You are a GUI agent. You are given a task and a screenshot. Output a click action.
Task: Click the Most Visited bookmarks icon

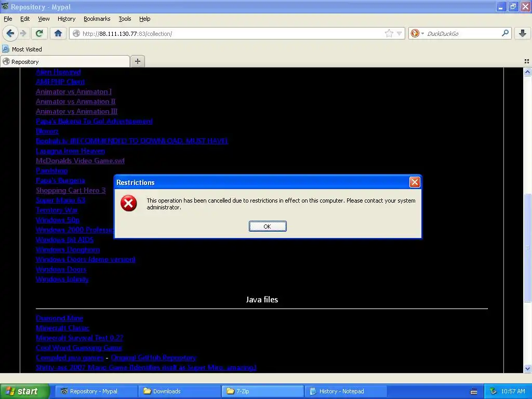coord(5,49)
